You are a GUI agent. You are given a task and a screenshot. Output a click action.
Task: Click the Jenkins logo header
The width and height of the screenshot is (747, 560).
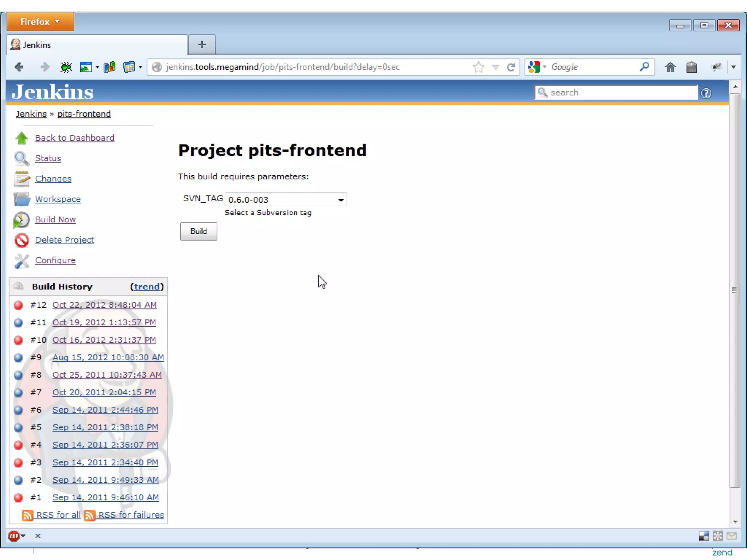click(x=53, y=92)
